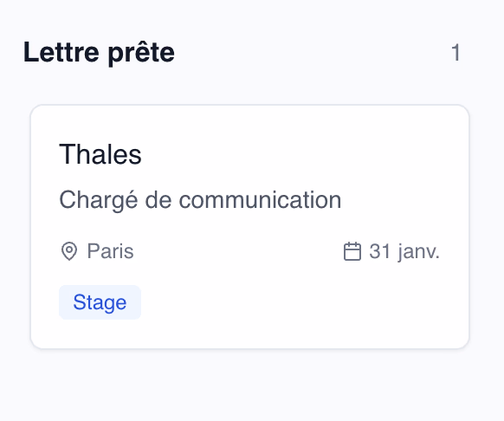Click the 31 janv. date label
The image size is (504, 421).
tap(404, 251)
